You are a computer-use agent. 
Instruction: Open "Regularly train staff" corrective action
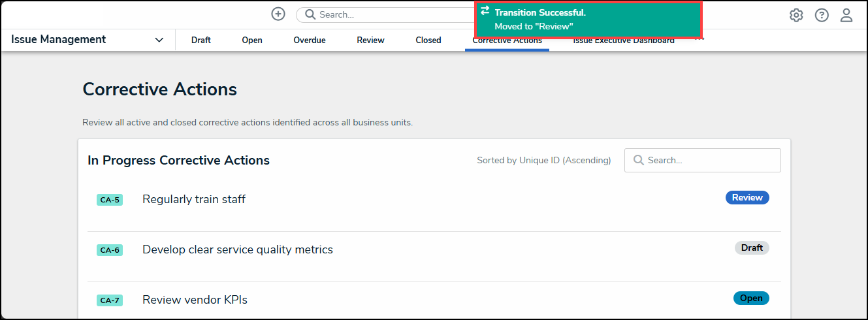click(194, 199)
